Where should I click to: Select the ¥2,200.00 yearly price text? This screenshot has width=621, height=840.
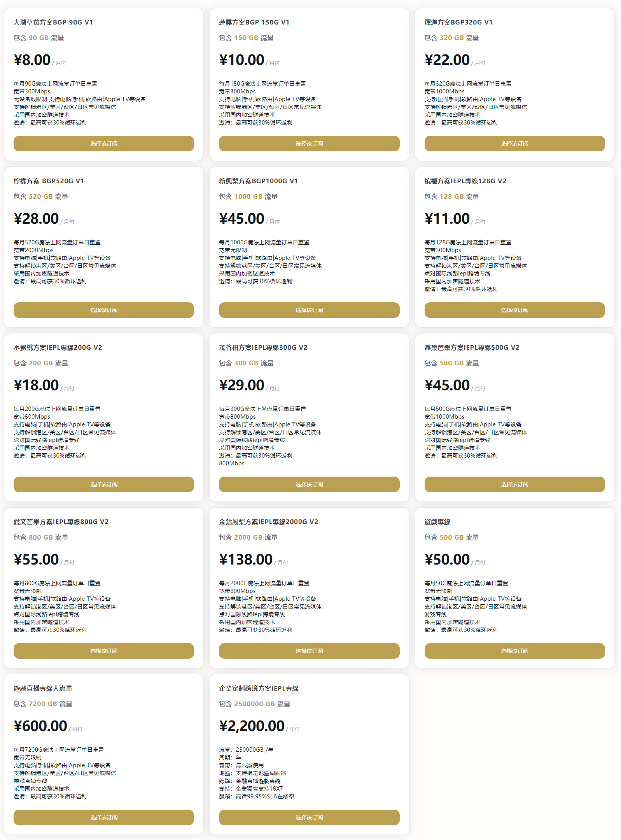click(252, 726)
